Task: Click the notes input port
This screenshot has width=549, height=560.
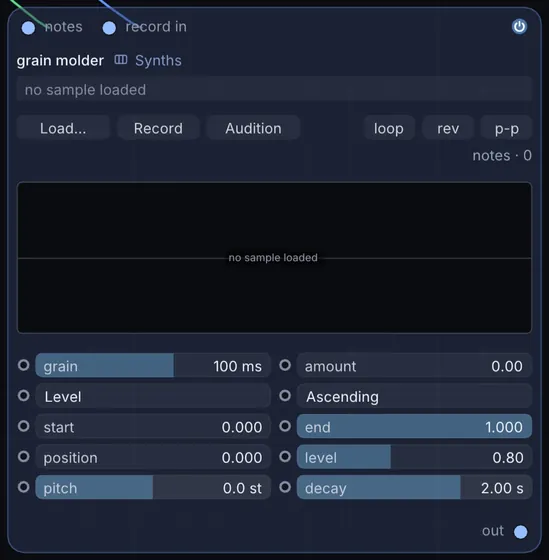Action: point(28,28)
